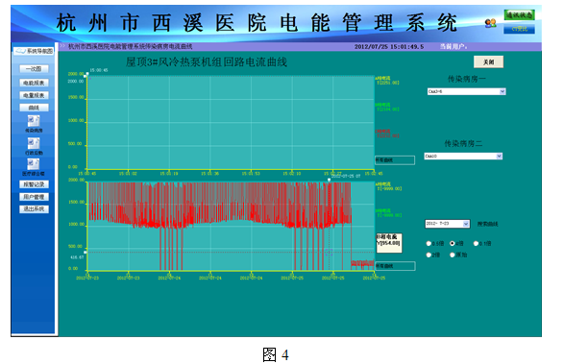Click the 关闭 close button
The height and width of the screenshot is (364, 588).
click(x=488, y=61)
